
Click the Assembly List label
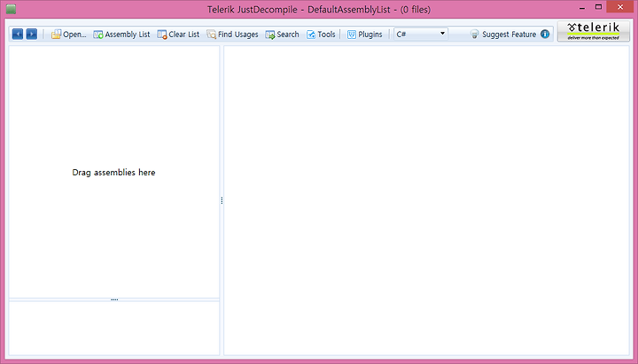point(128,35)
